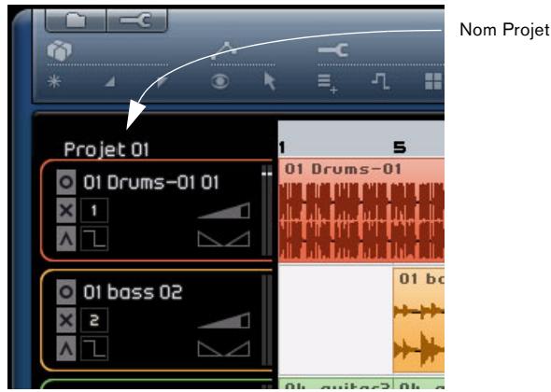Open the folder icon button at top
This screenshot has width=551, height=392.
[x=76, y=20]
